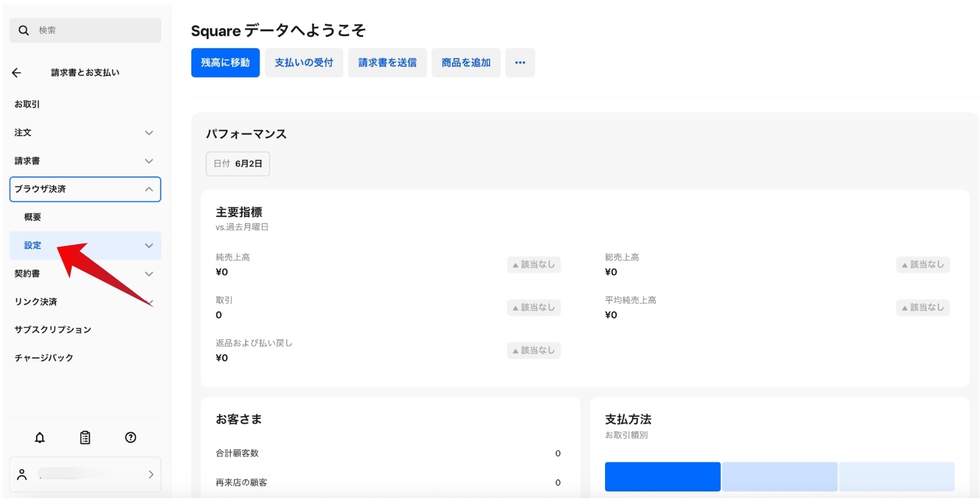Click the 総売上高 metric label
The image size is (980, 500).
pyautogui.click(x=622, y=257)
